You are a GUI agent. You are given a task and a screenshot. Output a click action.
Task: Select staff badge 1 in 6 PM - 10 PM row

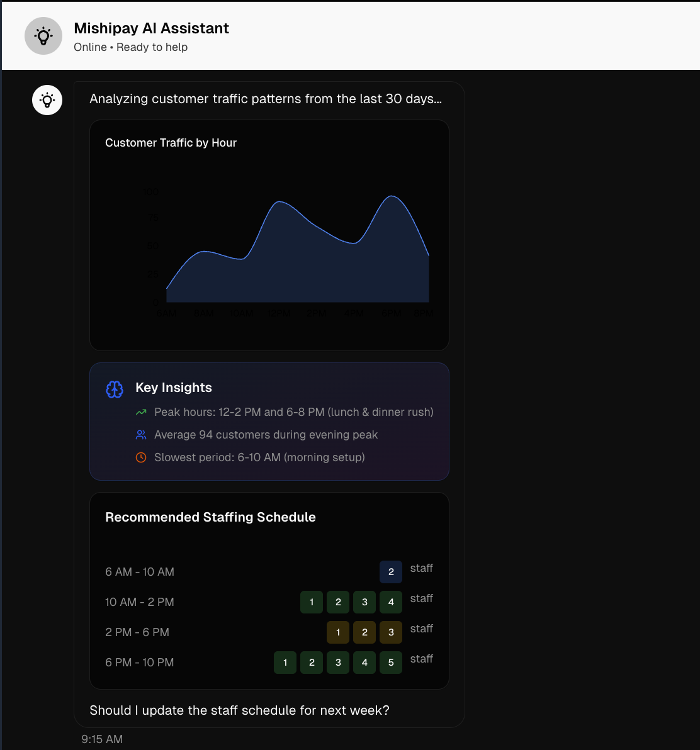pyautogui.click(x=285, y=663)
